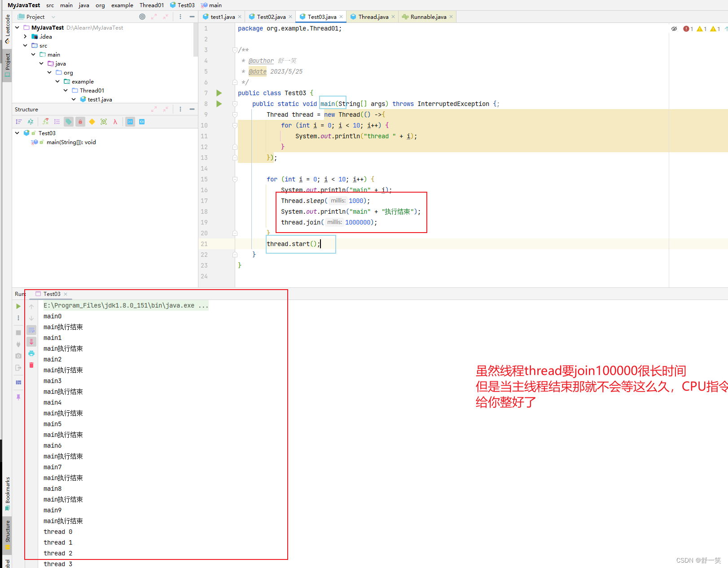Toggle Show Inherited in Structure toolbar
Screen dimensions: 728x568
click(x=45, y=122)
